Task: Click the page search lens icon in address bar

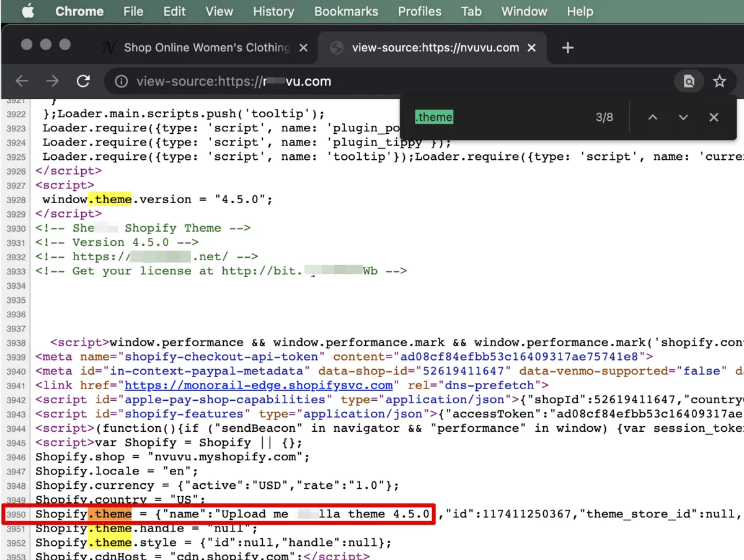Action: (x=689, y=81)
